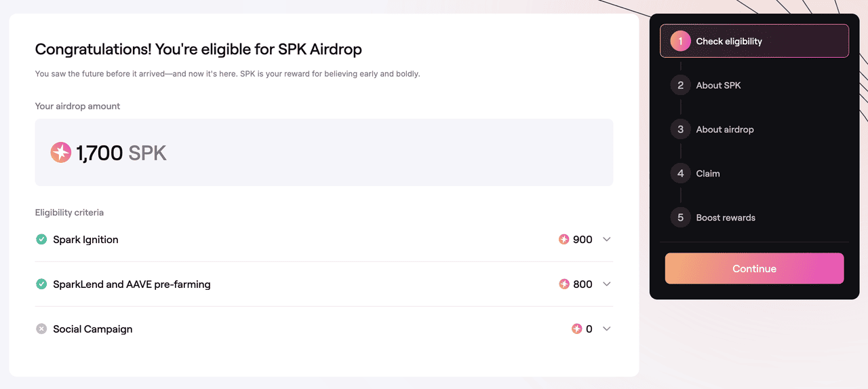This screenshot has height=389, width=868.
Task: Expand the Spark Ignition criteria chevron
Action: point(607,240)
